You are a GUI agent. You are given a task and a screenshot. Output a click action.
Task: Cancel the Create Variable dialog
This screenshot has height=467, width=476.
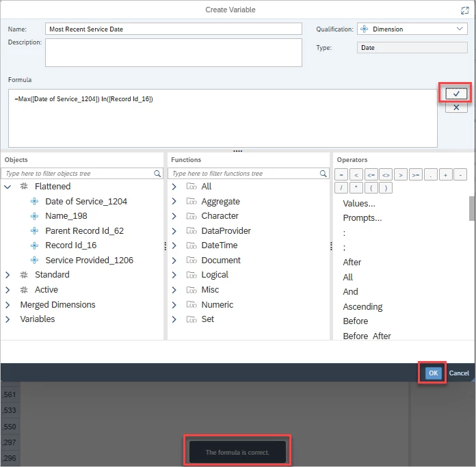click(x=459, y=373)
